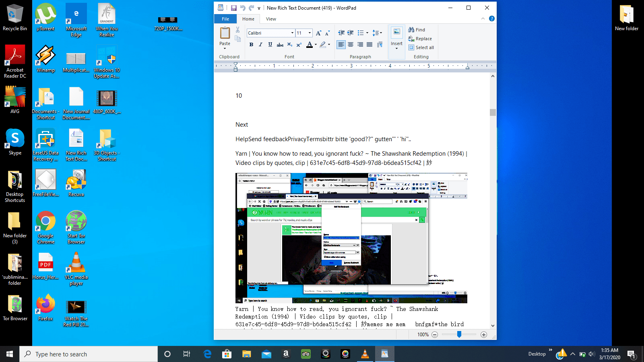Open µTorrent desktop shortcut
This screenshot has height=362, width=644.
pos(45,18)
